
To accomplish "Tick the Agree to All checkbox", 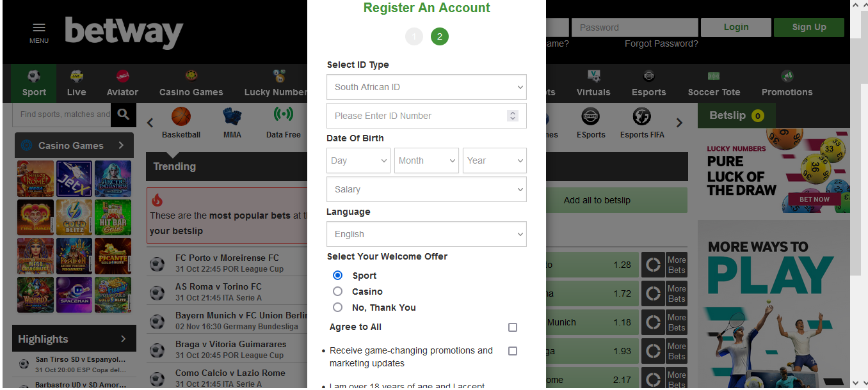I will pyautogui.click(x=512, y=327).
